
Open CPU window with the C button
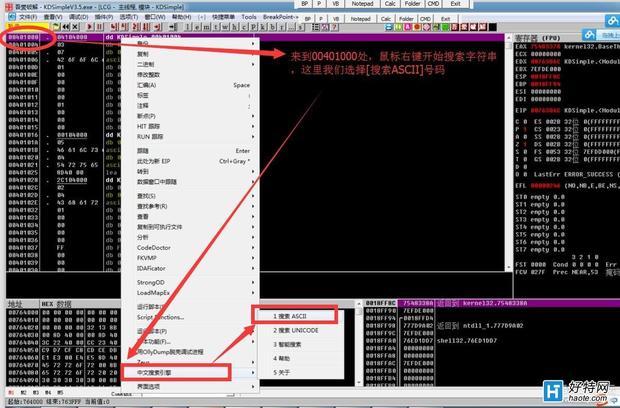pyautogui.click(x=245, y=27)
